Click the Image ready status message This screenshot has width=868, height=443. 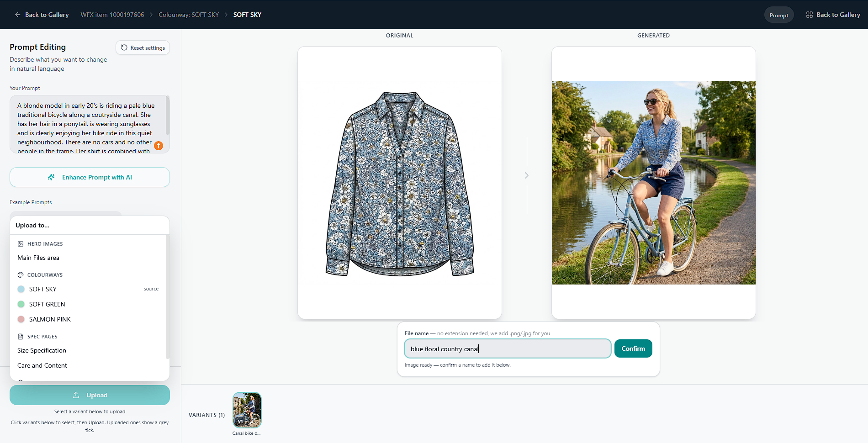[x=458, y=365]
